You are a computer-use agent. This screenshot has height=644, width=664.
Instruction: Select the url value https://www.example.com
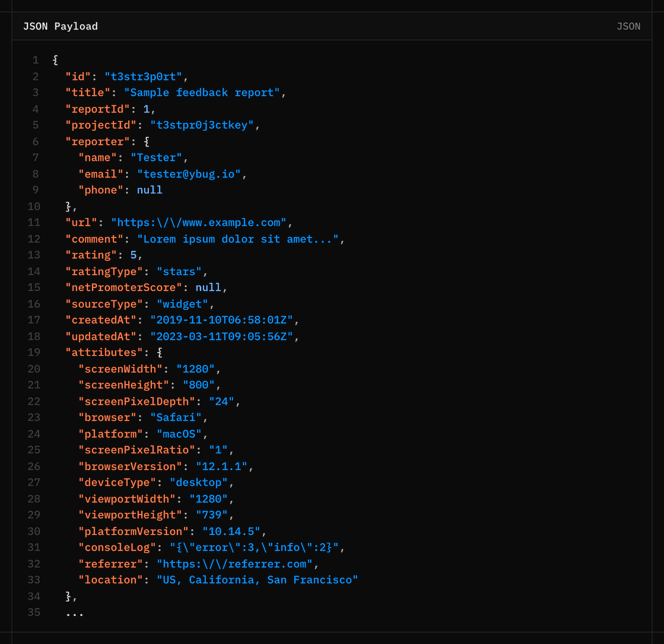coord(199,223)
